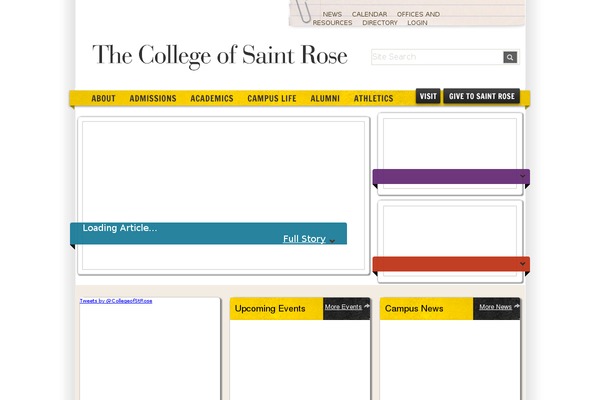Click the arrow icon beside More News
This screenshot has height=400, width=600.
point(517,306)
